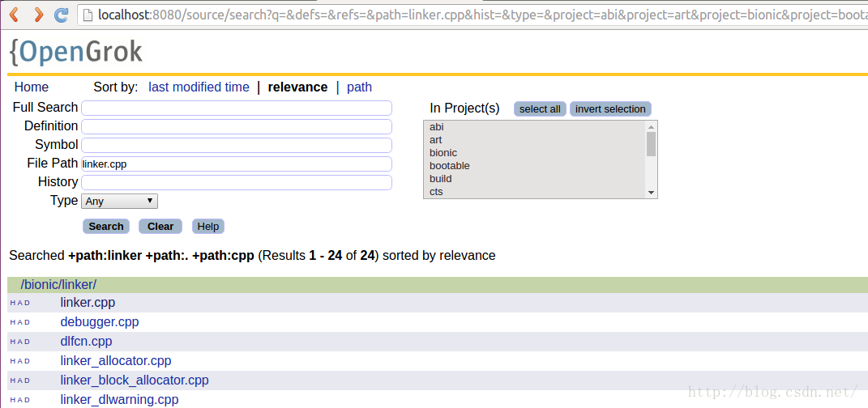This screenshot has height=408, width=868.
Task: Click A (annotate) link for dlfcn.cpp
Action: [20, 342]
